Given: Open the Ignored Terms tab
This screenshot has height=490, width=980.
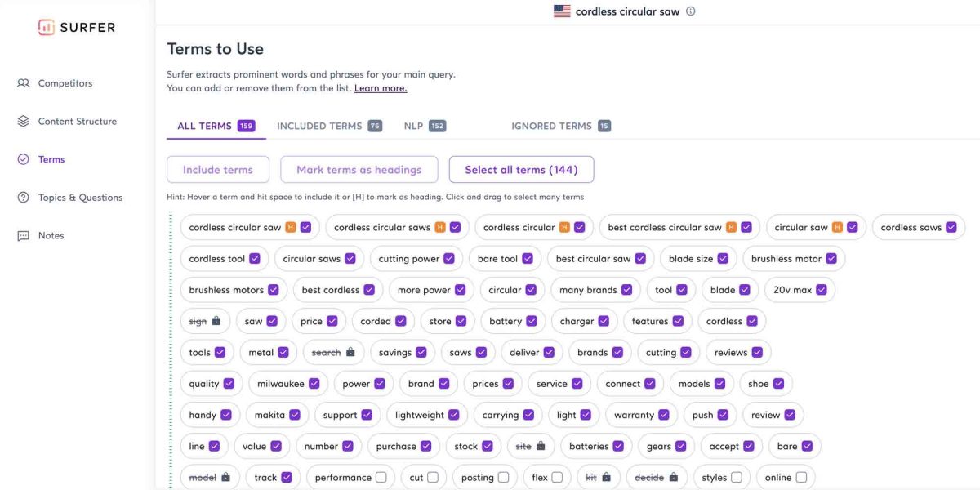Looking at the screenshot, I should 561,126.
